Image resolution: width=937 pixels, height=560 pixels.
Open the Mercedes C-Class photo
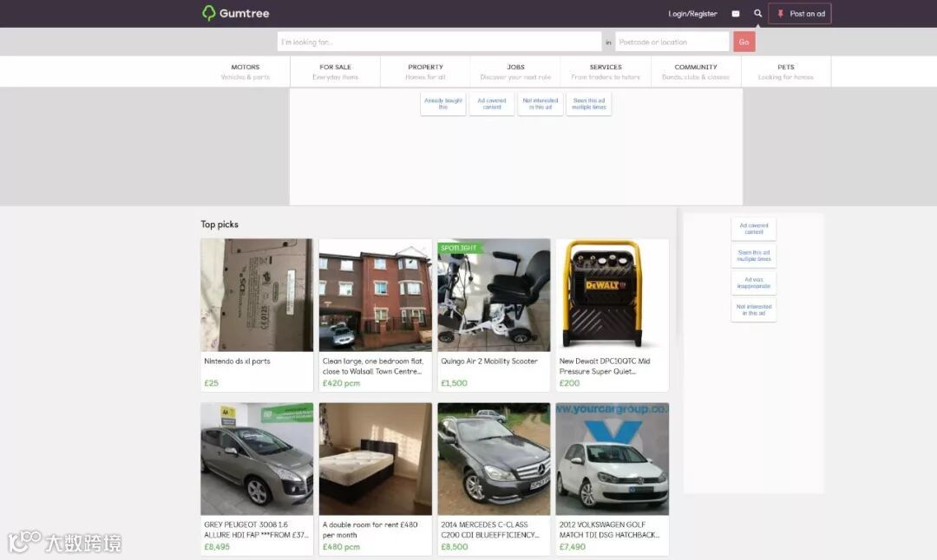point(494,459)
